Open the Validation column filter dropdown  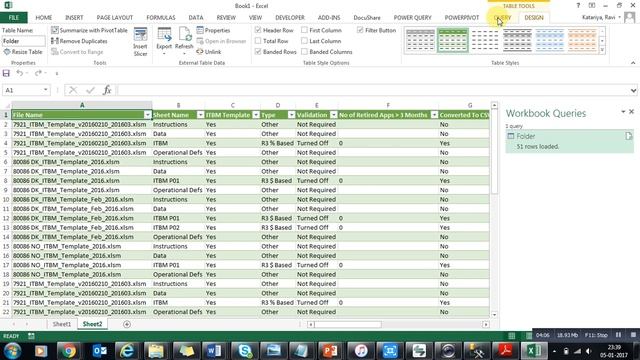click(x=333, y=115)
